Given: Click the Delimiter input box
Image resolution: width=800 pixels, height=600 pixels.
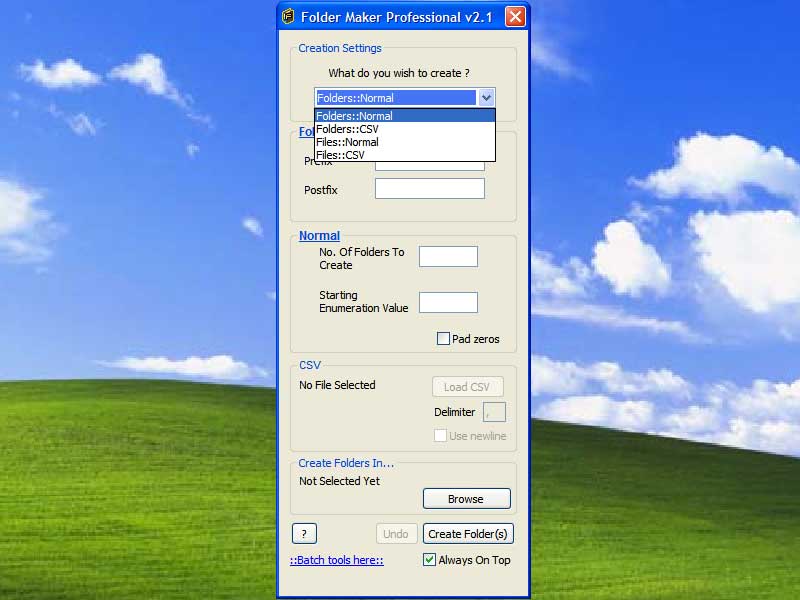Looking at the screenshot, I should tap(494, 412).
